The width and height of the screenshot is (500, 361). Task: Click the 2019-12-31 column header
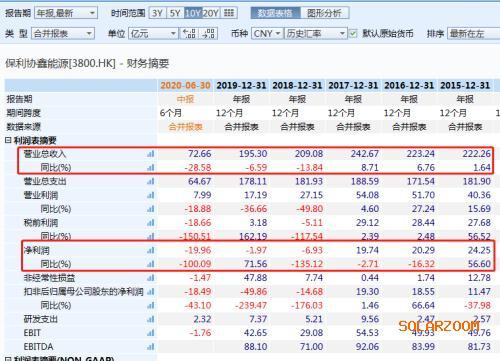(241, 85)
